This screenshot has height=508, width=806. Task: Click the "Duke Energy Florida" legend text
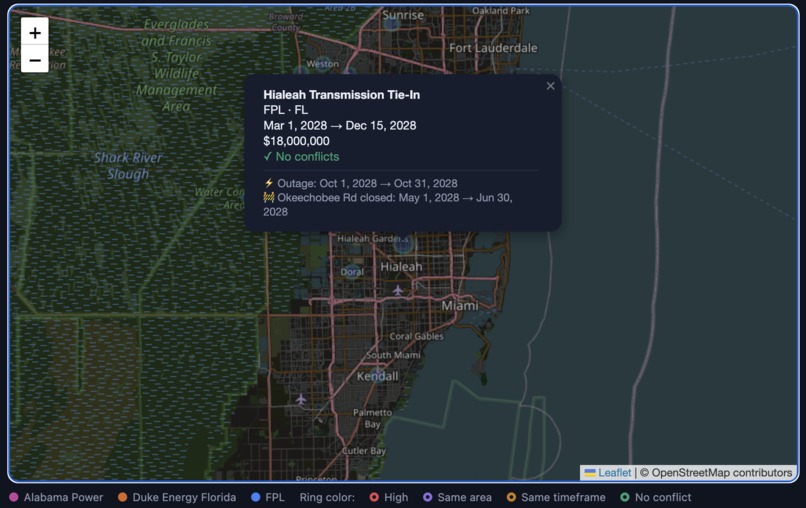click(x=184, y=497)
